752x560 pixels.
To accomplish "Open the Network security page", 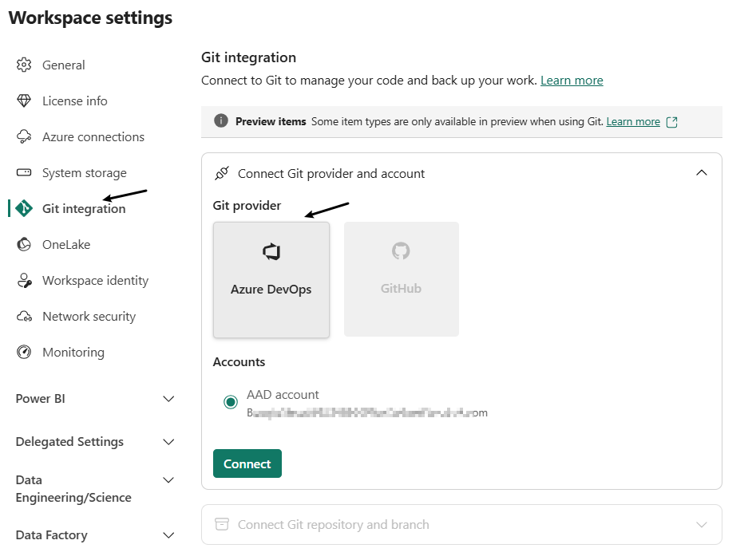I will (89, 316).
